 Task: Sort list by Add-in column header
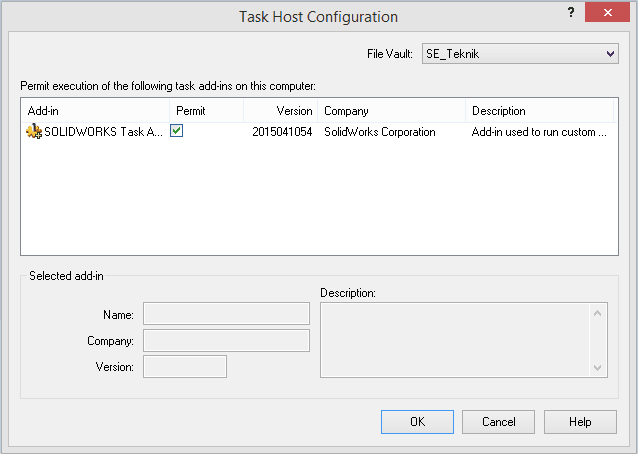pyautogui.click(x=95, y=111)
